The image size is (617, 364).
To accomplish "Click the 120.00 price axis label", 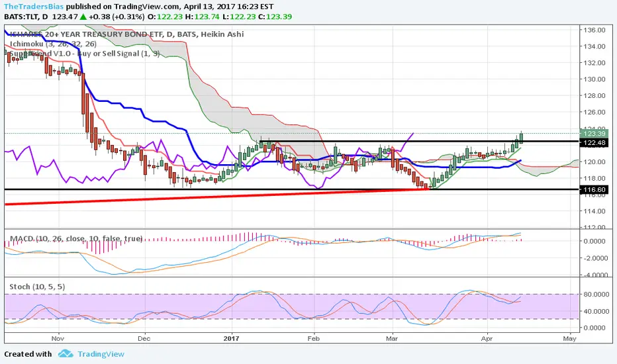I will [594, 161].
